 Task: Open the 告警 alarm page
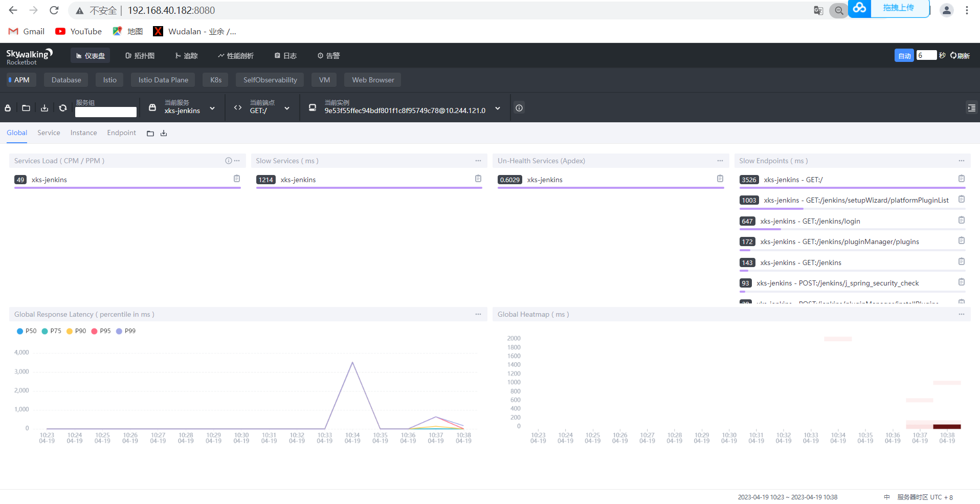(328, 56)
